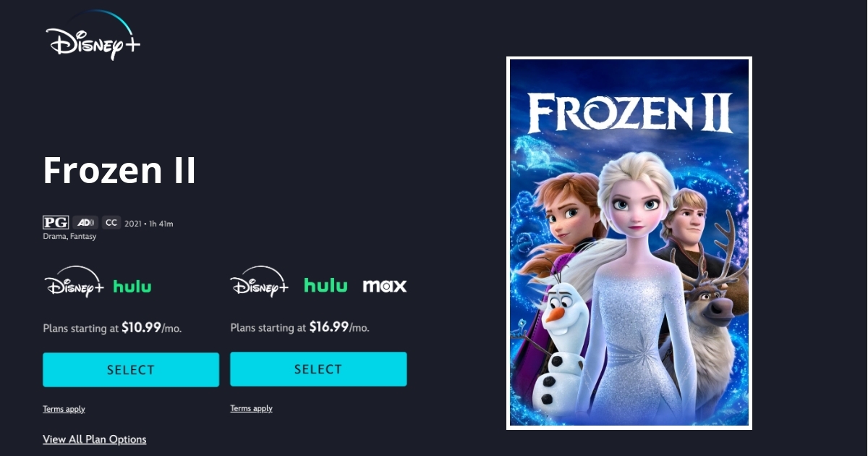Select the $16.99/mo plan with Max
The height and width of the screenshot is (456, 868).
318,369
